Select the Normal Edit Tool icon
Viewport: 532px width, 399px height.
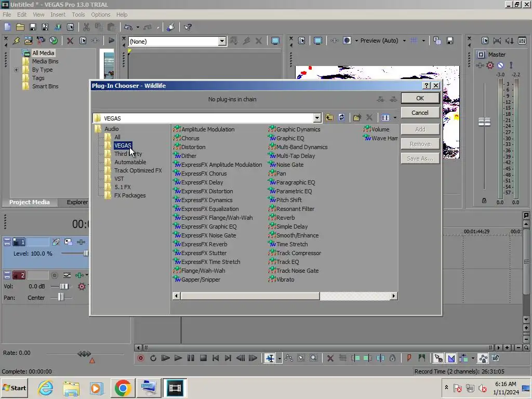(x=270, y=358)
